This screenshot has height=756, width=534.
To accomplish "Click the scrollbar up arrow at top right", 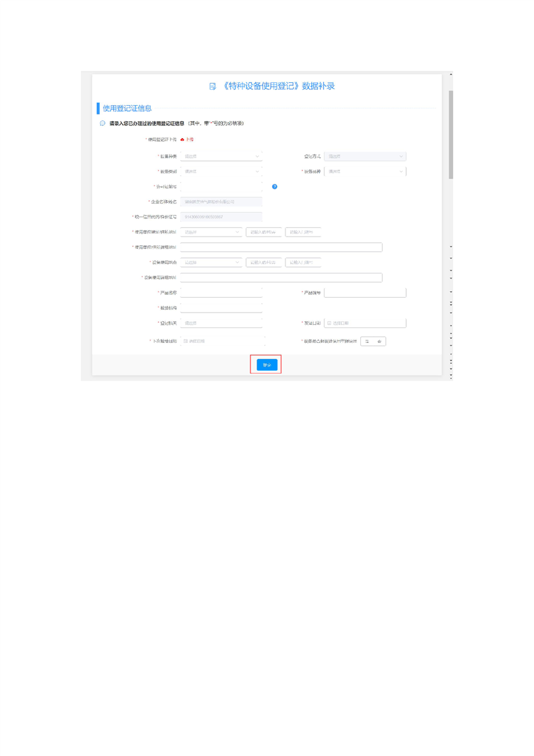I will pyautogui.click(x=450, y=74).
